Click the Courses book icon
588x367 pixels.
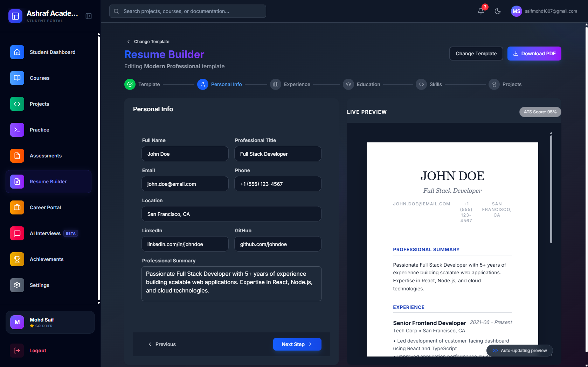click(17, 78)
